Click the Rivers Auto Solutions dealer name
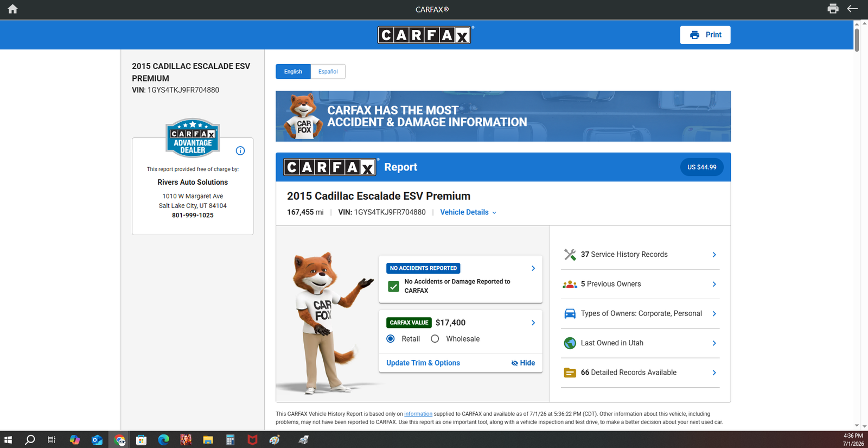 pos(193,182)
